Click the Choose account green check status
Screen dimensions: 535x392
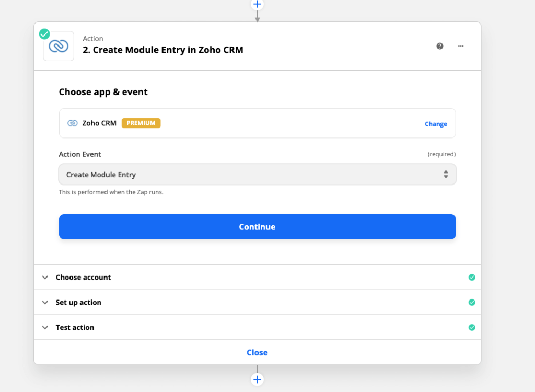point(472,277)
